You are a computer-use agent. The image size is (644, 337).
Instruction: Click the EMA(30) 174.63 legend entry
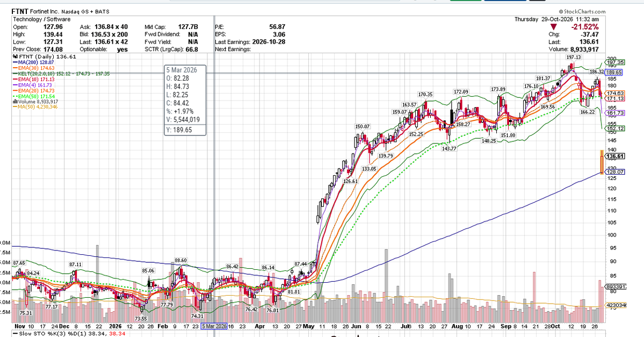pos(34,68)
